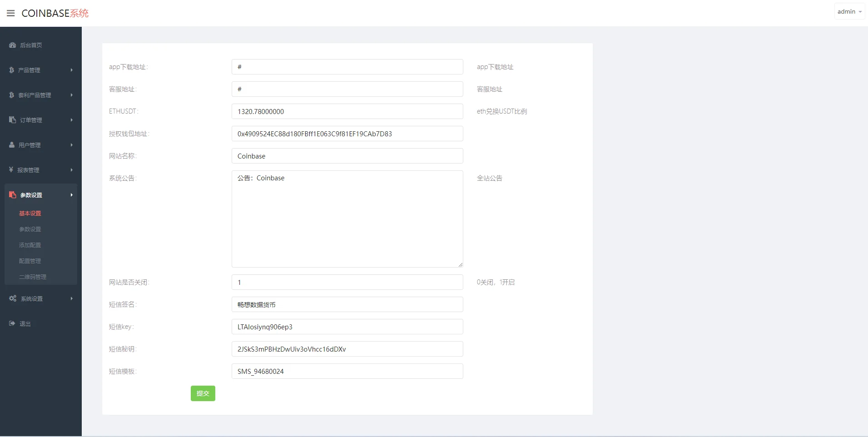Viewport: 868px width, 437px height.
Task: Focus the ETHUSDT rate input field
Action: (x=347, y=111)
